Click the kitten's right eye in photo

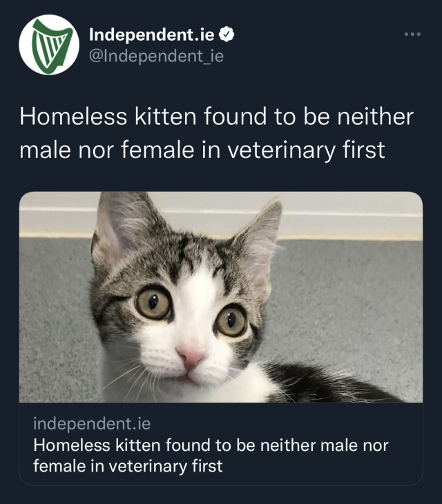click(231, 320)
